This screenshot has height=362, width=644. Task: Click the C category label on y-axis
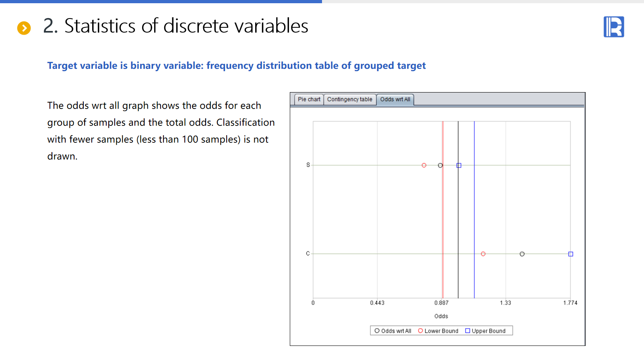click(x=308, y=253)
